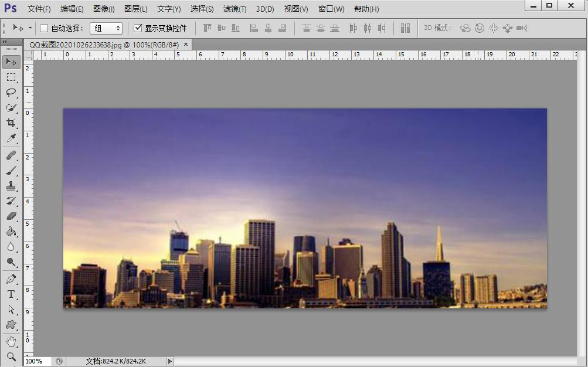
Task: Open the 图层(L) menu
Action: tap(136, 9)
